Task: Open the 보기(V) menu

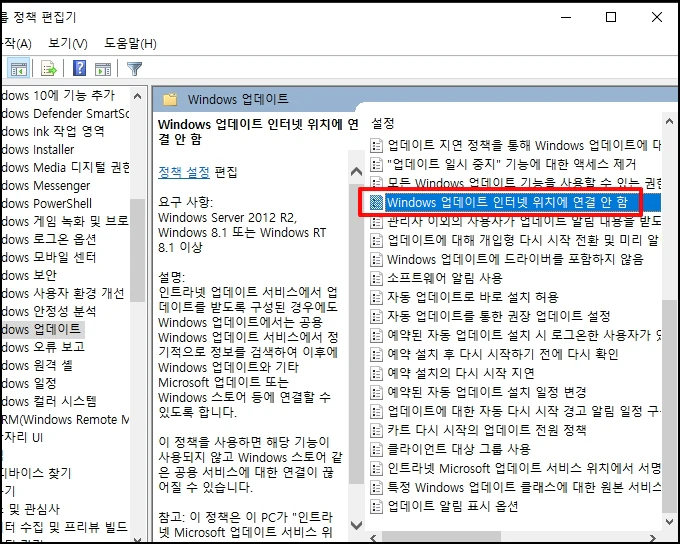Action: pos(68,43)
